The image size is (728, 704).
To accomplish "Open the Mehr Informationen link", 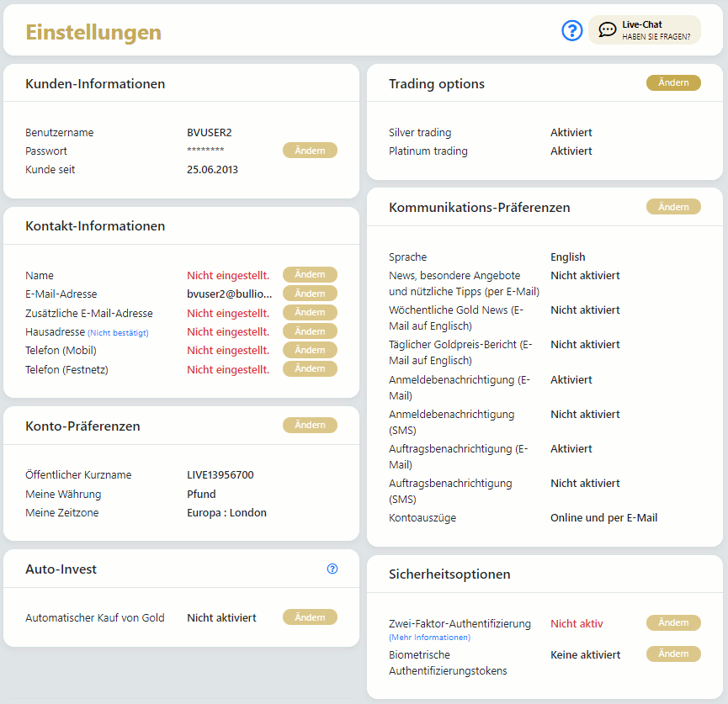I will coord(429,638).
